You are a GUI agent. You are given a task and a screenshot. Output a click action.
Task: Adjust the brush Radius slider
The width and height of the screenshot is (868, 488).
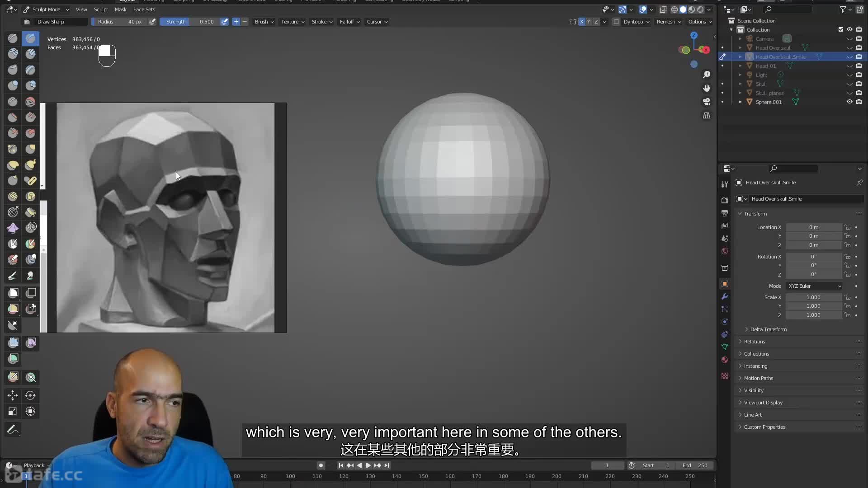(119, 22)
